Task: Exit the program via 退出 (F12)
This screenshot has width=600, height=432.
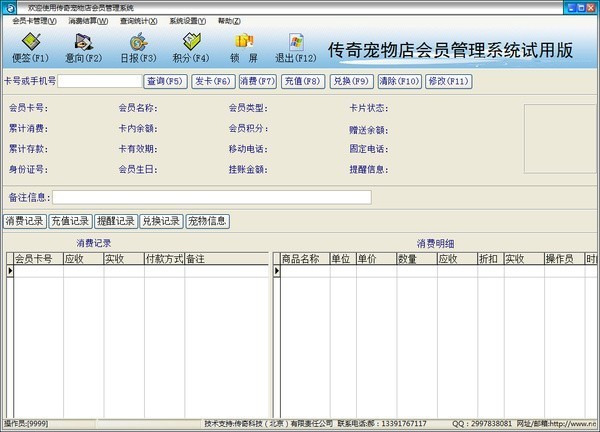Action: point(296,46)
